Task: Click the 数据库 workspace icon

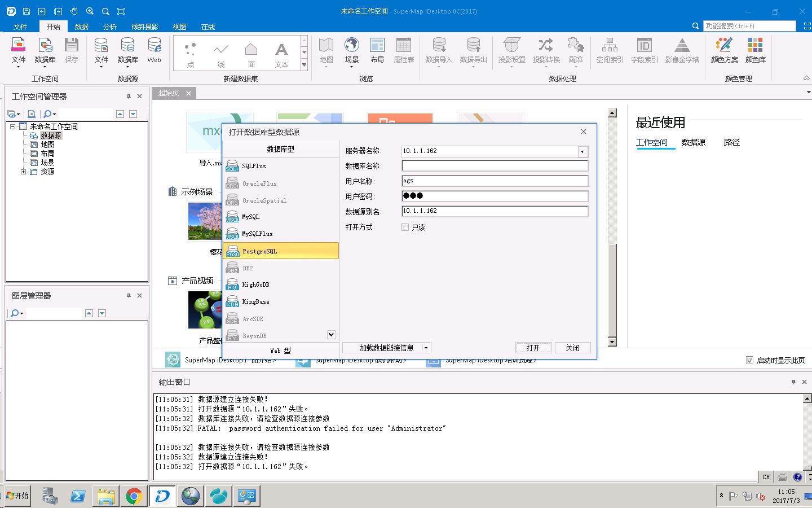Action: [x=45, y=51]
